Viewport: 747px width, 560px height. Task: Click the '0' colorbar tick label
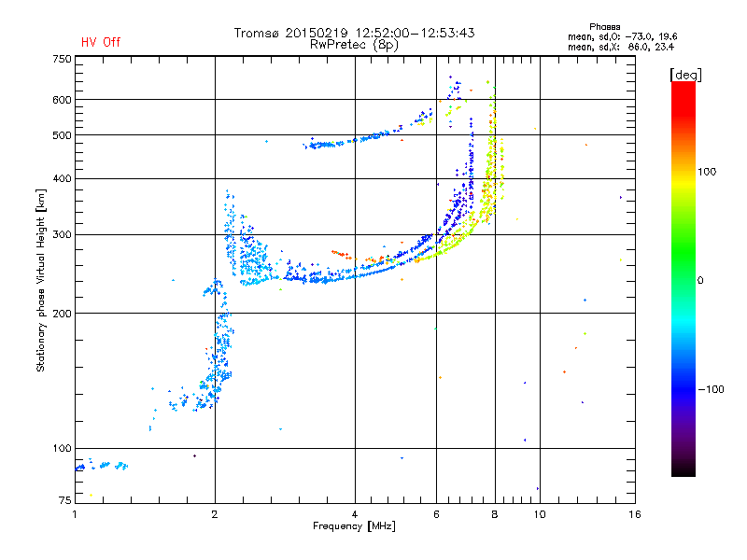coord(700,281)
